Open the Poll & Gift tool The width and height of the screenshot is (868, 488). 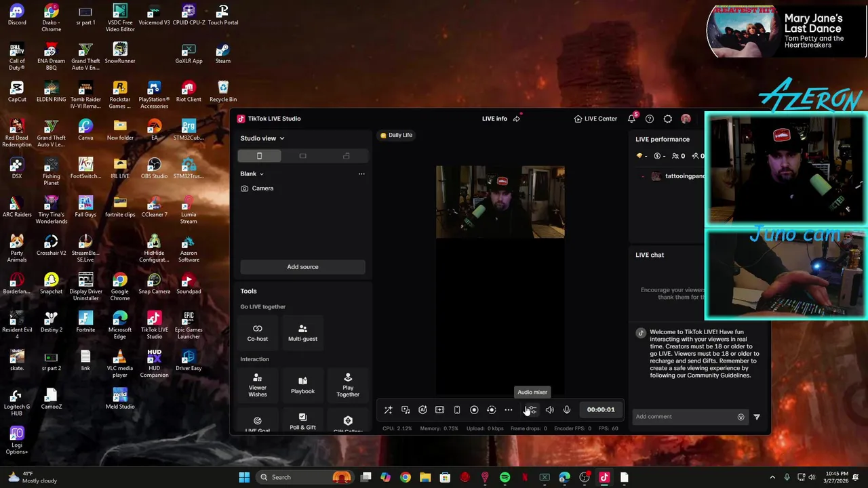[302, 422]
